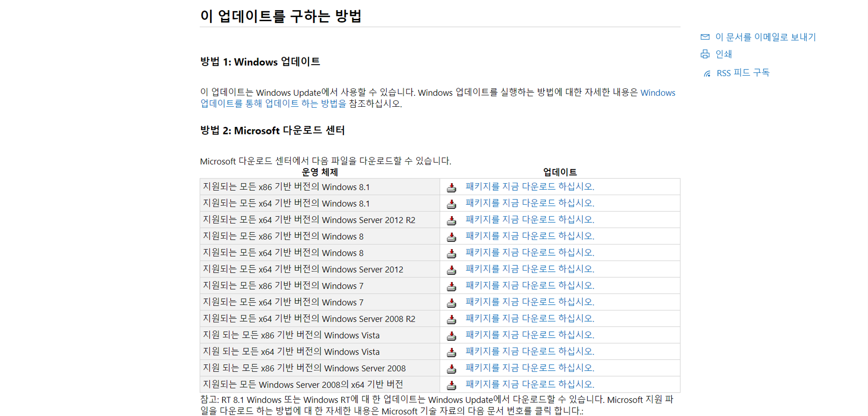
Task: Open the '인쇄' print link
Action: pos(724,54)
